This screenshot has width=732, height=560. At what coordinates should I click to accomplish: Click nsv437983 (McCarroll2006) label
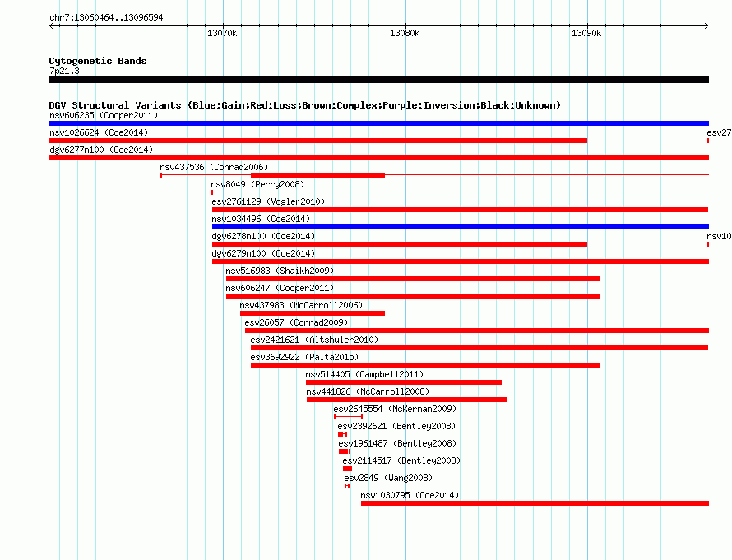[x=301, y=305]
